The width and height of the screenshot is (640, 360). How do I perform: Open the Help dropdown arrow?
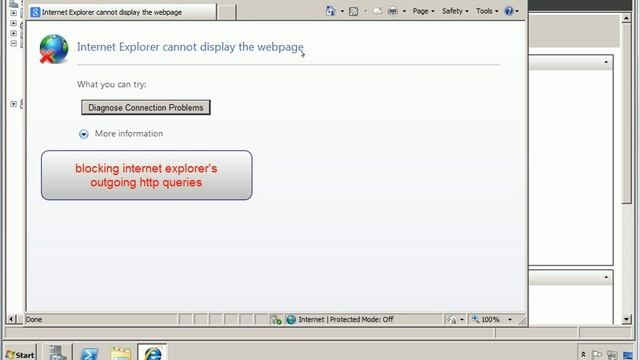coord(517,11)
